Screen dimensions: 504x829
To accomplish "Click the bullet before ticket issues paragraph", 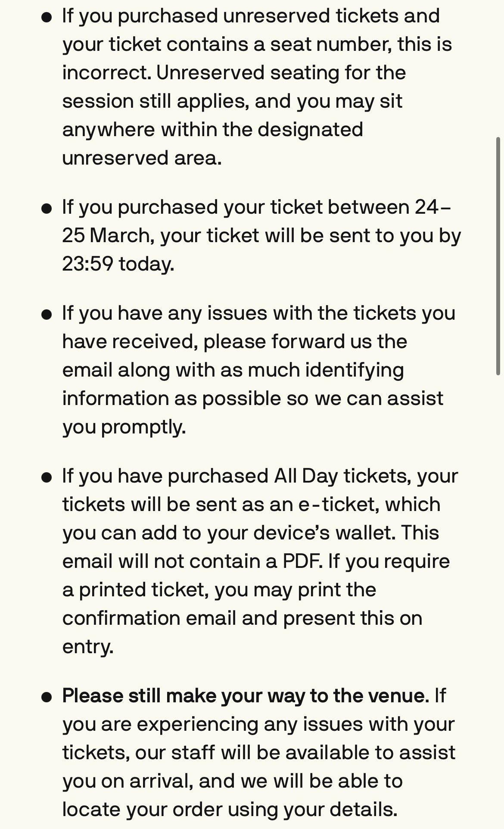I will tap(47, 314).
